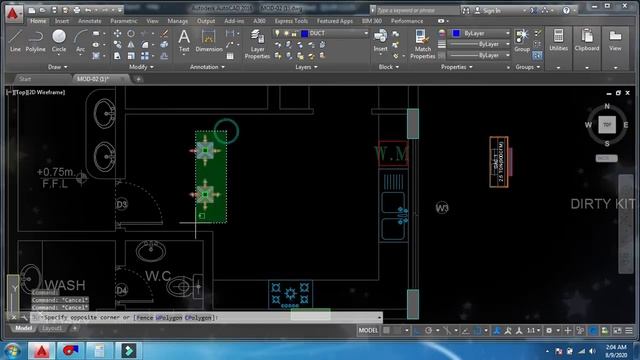This screenshot has width=640, height=360.
Task: Switch to the Layout1 tab
Action: point(52,328)
